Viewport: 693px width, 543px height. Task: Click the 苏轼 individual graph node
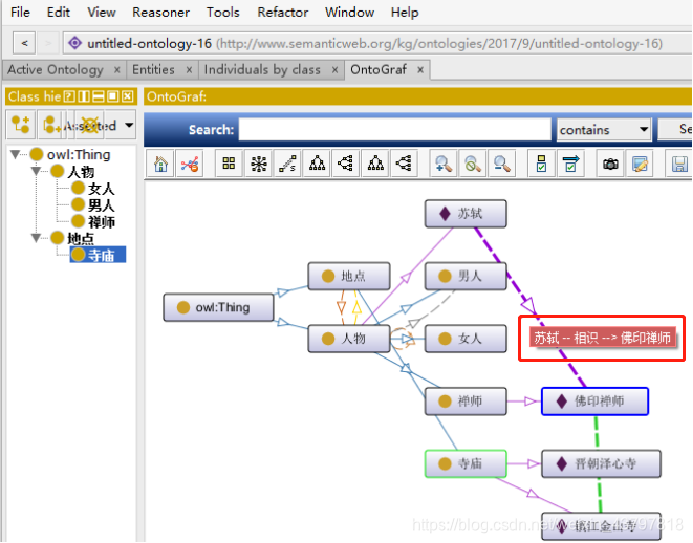coord(466,214)
